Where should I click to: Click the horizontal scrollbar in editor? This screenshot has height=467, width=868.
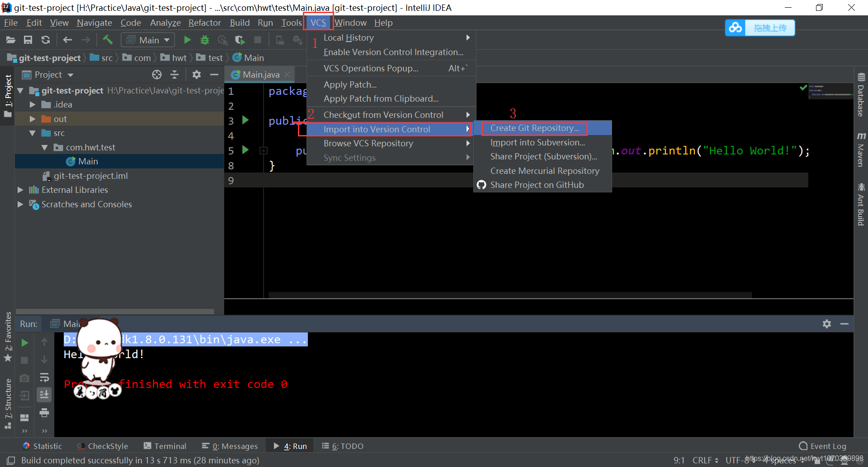(x=510, y=295)
